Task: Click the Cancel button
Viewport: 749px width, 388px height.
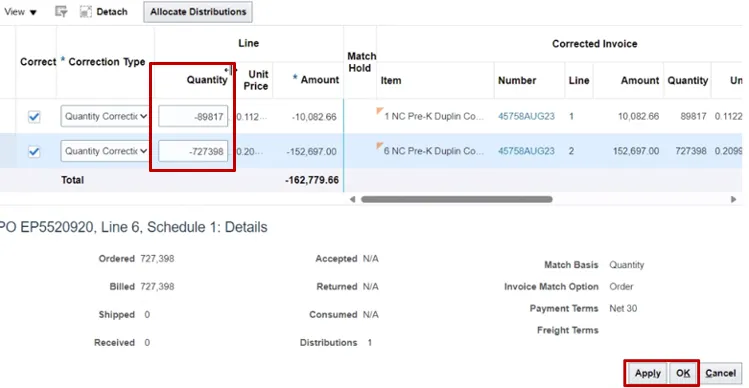Action: [x=721, y=373]
